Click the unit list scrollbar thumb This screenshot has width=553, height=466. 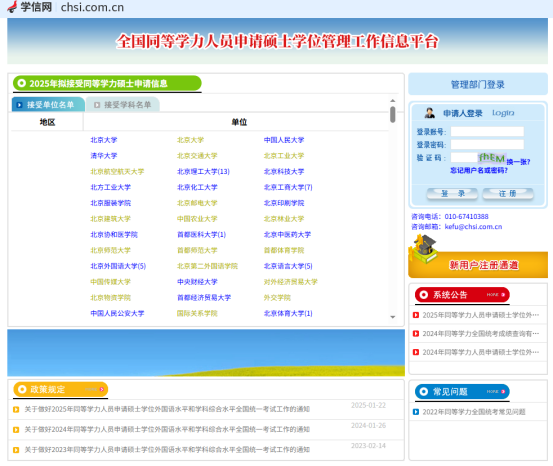coord(393,115)
